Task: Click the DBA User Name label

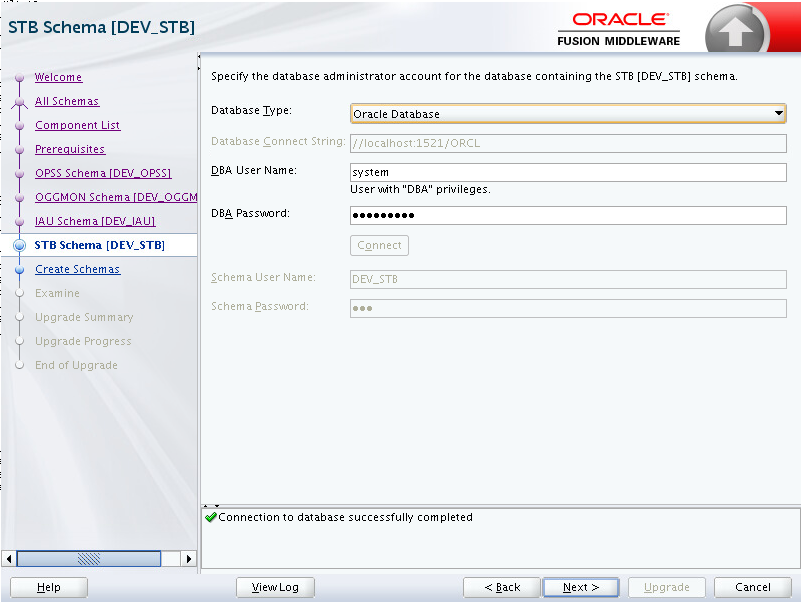Action: [x=254, y=171]
